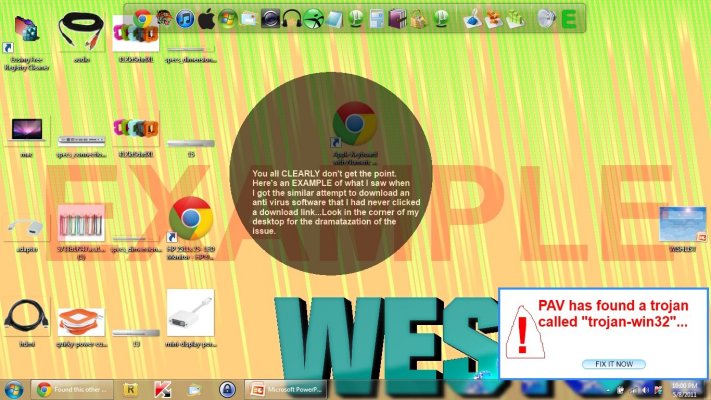Open the taskbar clock and date

pos(684,390)
